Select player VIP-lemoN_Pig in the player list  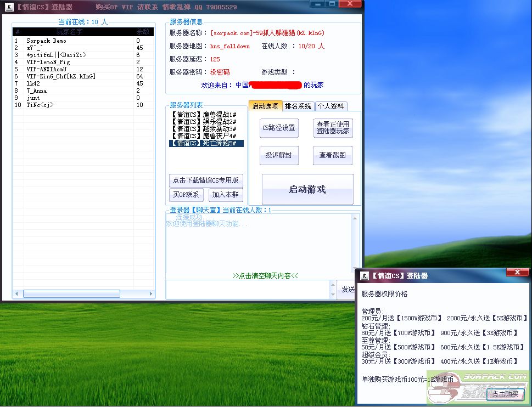48,62
